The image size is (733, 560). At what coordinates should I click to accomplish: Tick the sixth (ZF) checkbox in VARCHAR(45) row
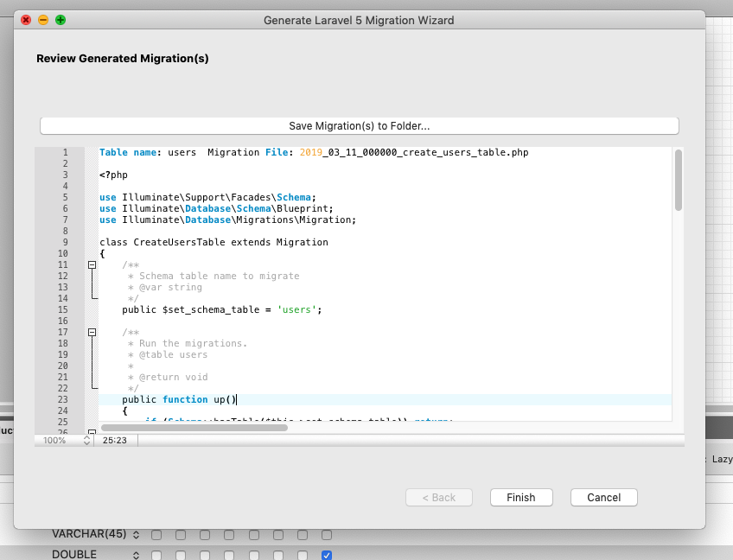pyautogui.click(x=278, y=534)
